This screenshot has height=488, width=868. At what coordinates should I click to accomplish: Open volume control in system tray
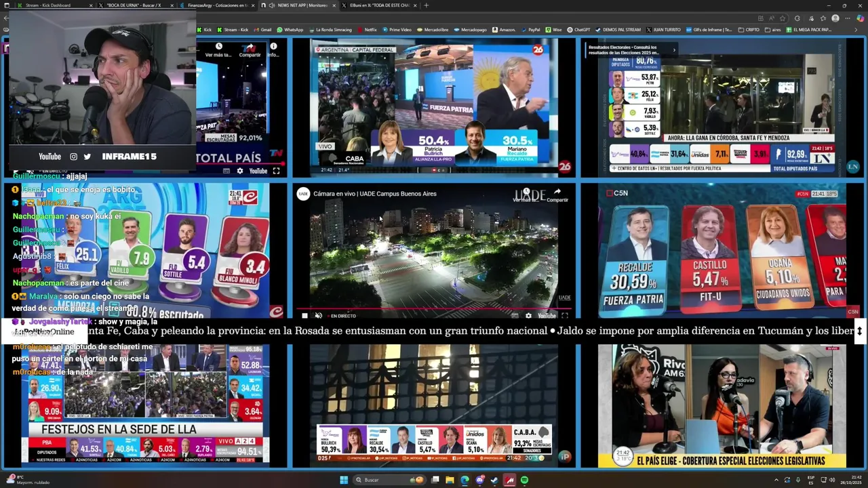pyautogui.click(x=832, y=480)
